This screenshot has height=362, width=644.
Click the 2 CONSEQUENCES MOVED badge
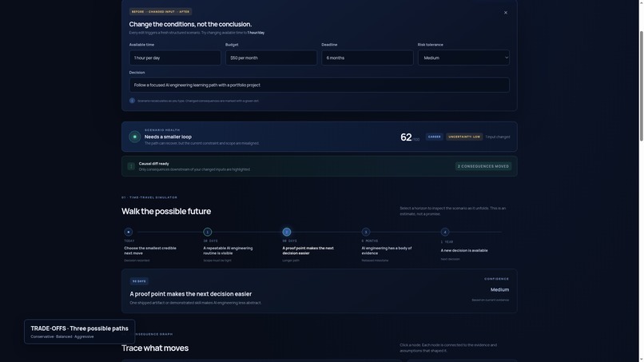[483, 166]
